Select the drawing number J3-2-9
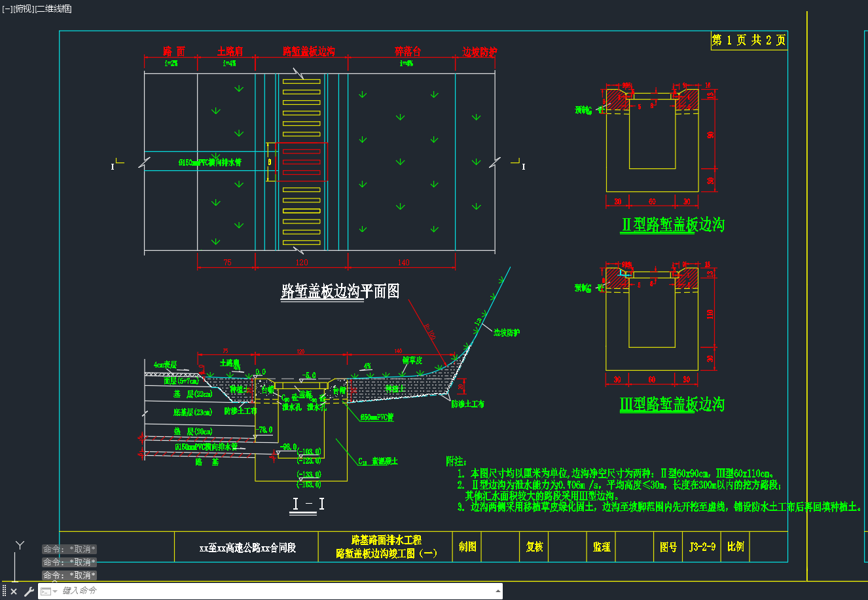Screen dimensions: 868x600 [x=702, y=546]
